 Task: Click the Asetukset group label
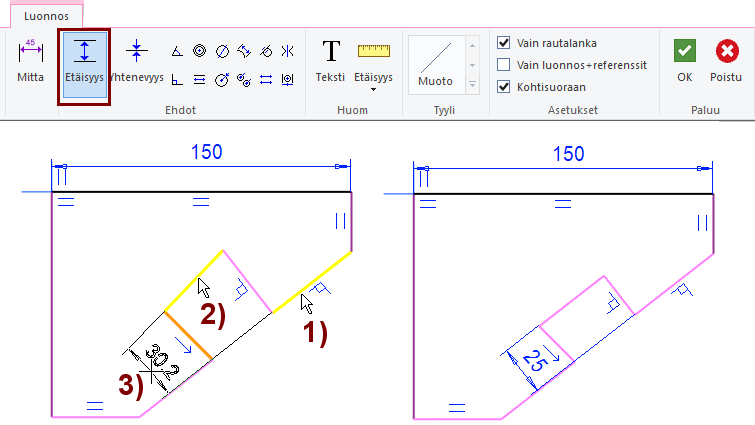[573, 110]
